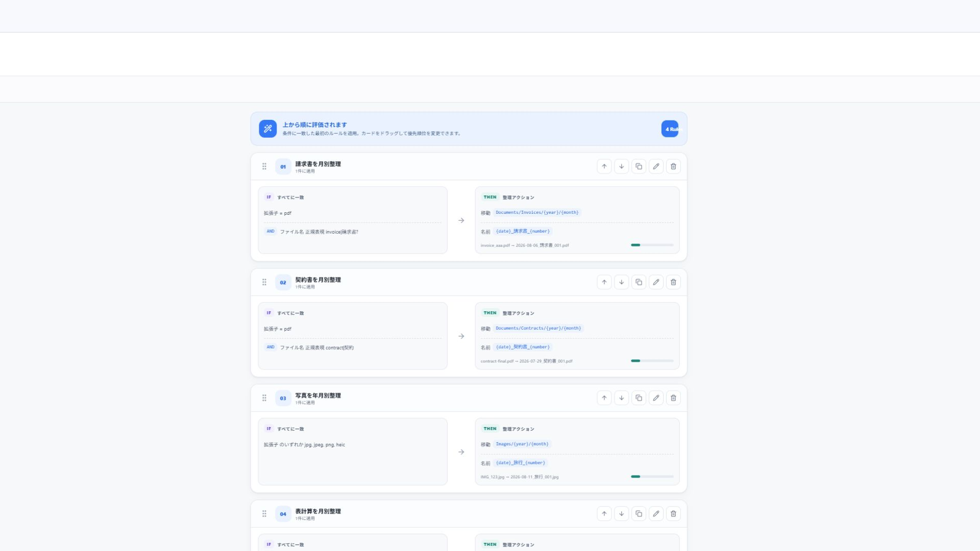
Task: Click the 4 Rules badge
Action: tap(670, 129)
